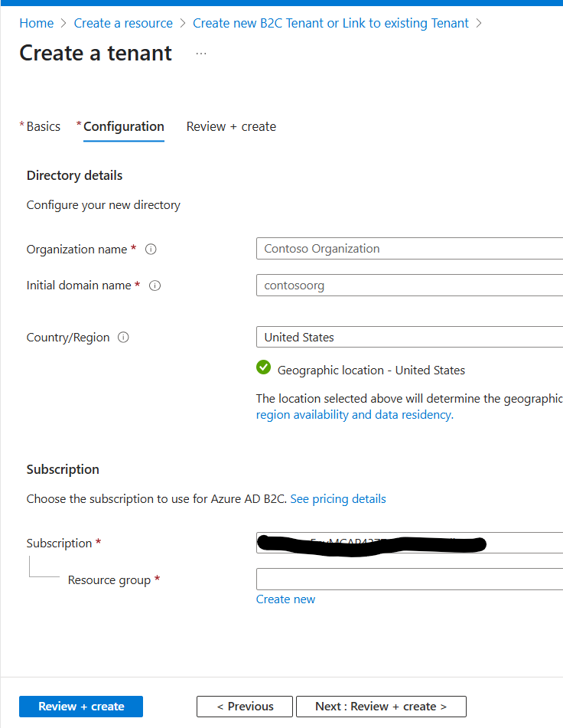This screenshot has width=563, height=728.
Task: Switch to Review + create tab
Action: (x=231, y=126)
